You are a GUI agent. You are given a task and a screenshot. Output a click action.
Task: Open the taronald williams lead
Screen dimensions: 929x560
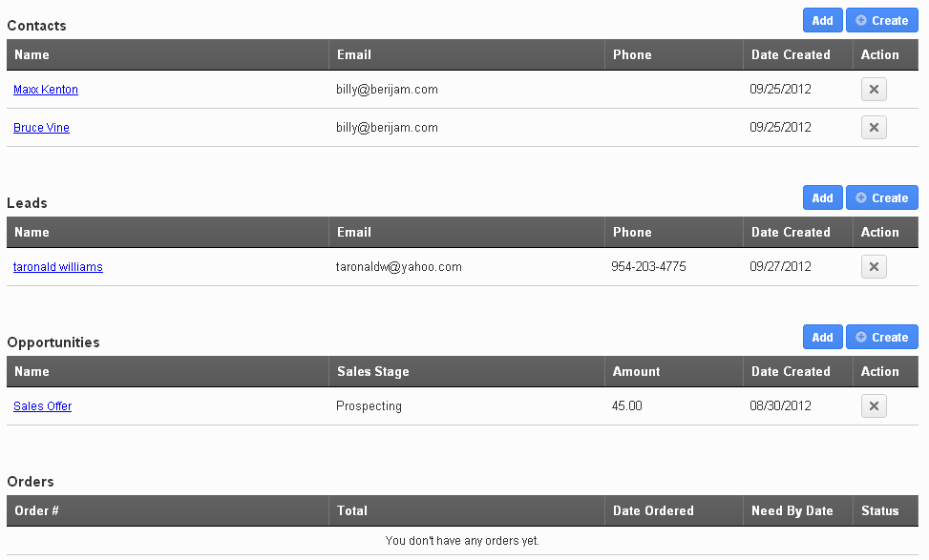point(58,267)
